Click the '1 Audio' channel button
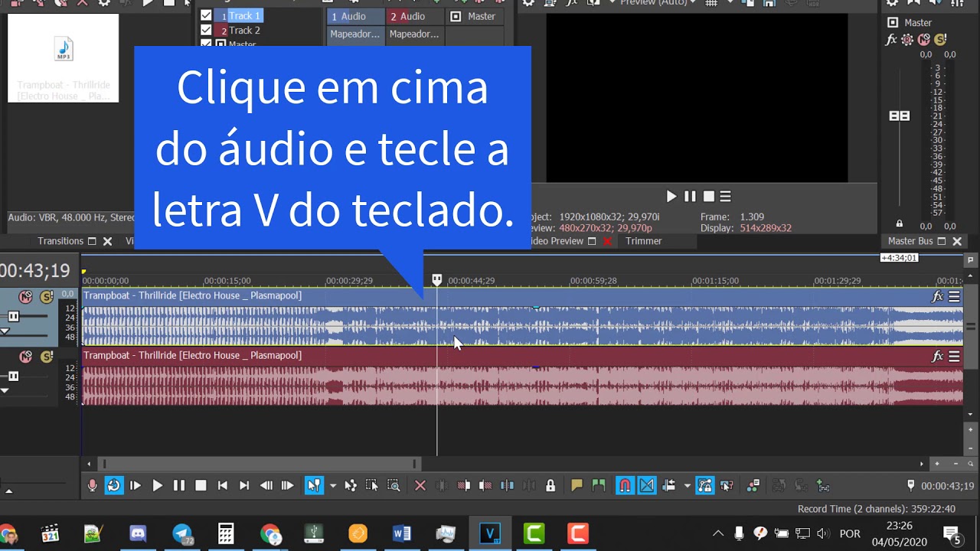 coord(355,16)
